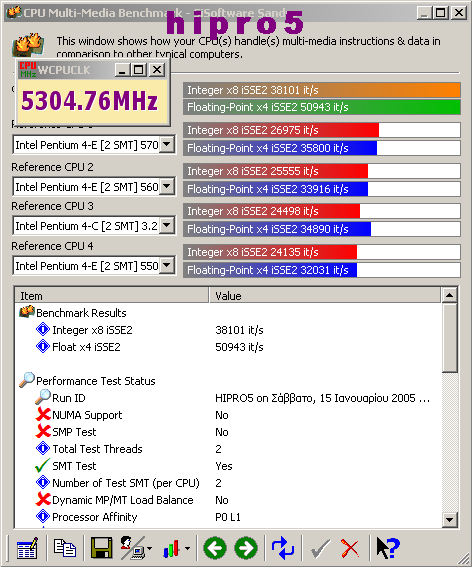Open the bar chart icon in toolbar
Viewport: 472px width, 567px height.
click(171, 549)
